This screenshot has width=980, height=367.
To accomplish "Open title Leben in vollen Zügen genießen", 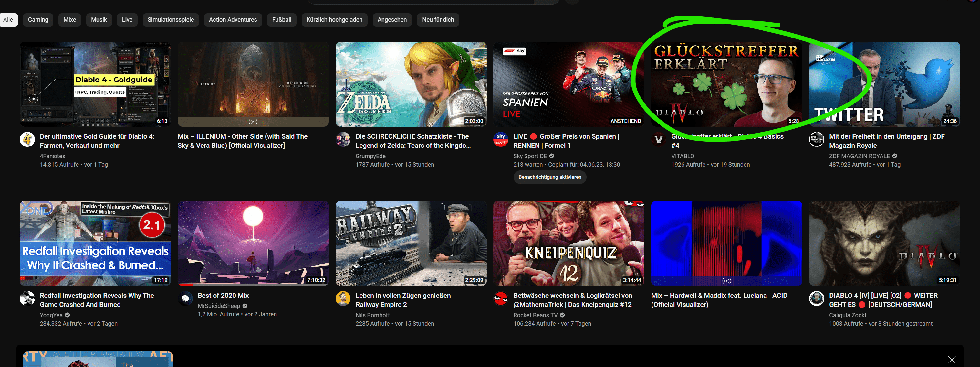I will (405, 300).
